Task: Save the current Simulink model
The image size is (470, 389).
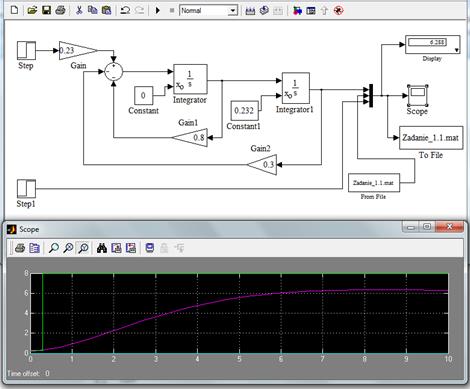Action: (46, 10)
